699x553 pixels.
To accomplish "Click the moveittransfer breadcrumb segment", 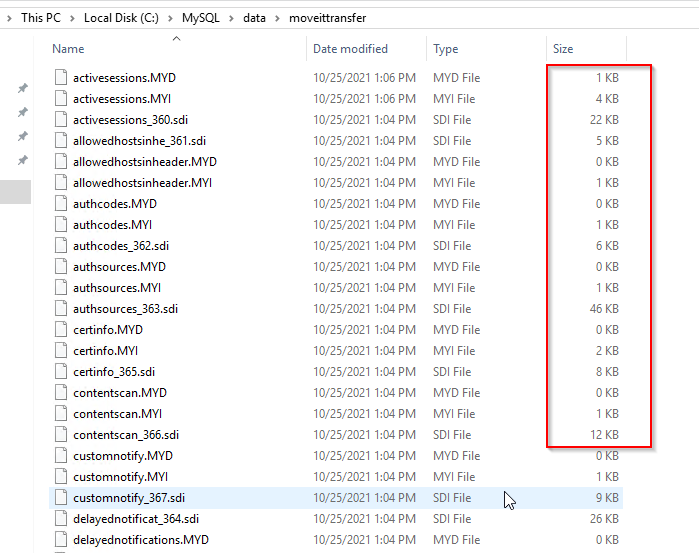I will pyautogui.click(x=328, y=18).
